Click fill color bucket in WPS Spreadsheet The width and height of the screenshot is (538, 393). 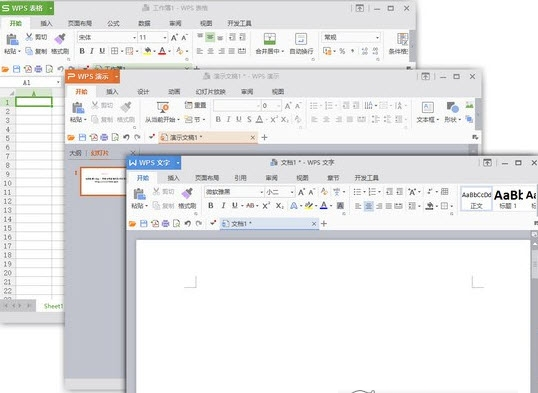[x=148, y=51]
